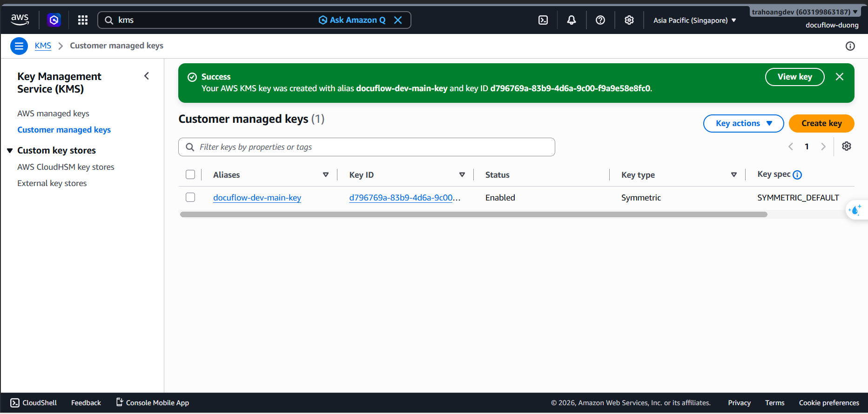The width and height of the screenshot is (868, 414).
Task: Open the docuflow-dev-main-key alias link
Action: (257, 198)
